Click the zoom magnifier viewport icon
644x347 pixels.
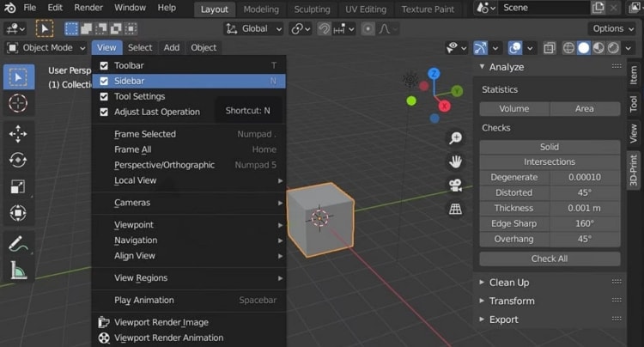[x=455, y=138]
